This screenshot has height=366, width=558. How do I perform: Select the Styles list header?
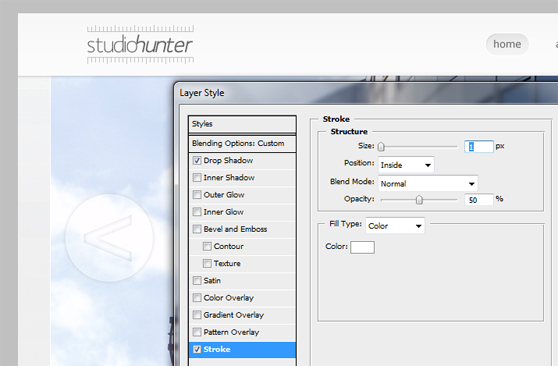[242, 124]
